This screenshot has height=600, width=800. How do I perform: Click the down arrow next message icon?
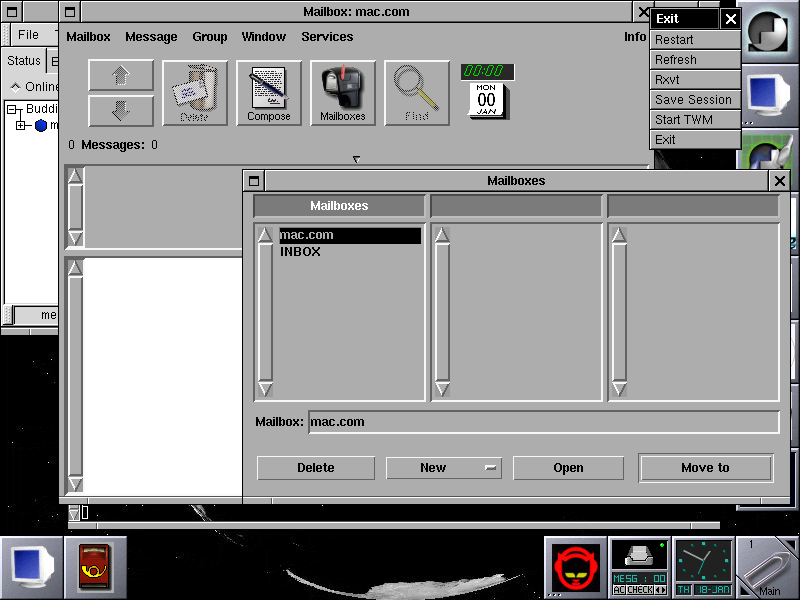click(x=121, y=111)
